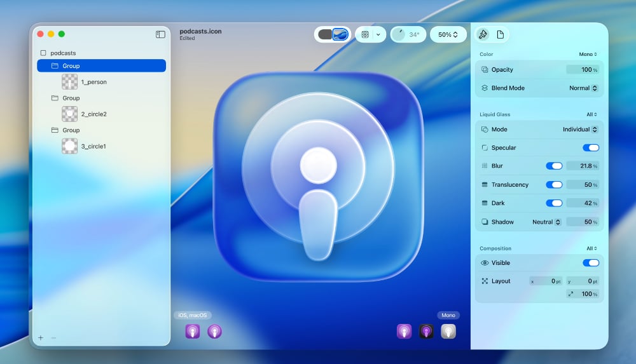This screenshot has height=364, width=636.
Task: Add a new layer with plus button
Action: pyautogui.click(x=41, y=338)
